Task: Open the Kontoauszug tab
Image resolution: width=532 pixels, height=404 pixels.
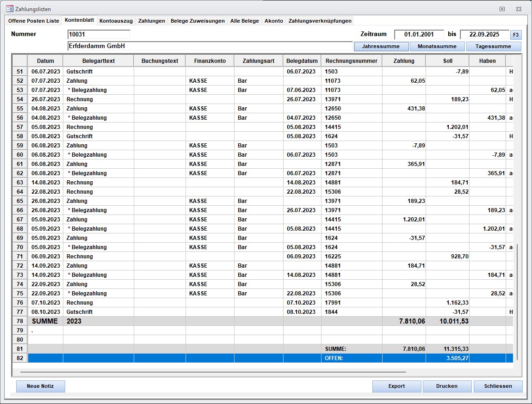Action: [x=116, y=21]
